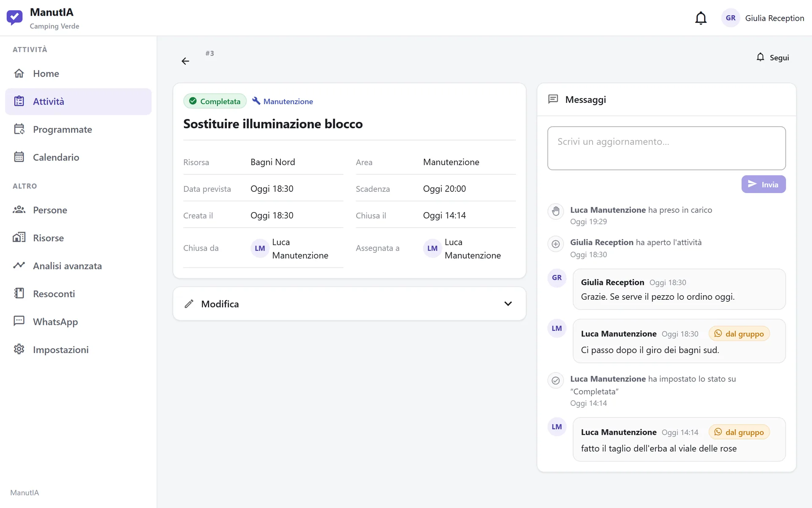Click the GR user avatar
This screenshot has width=812, height=508.
pyautogui.click(x=730, y=18)
